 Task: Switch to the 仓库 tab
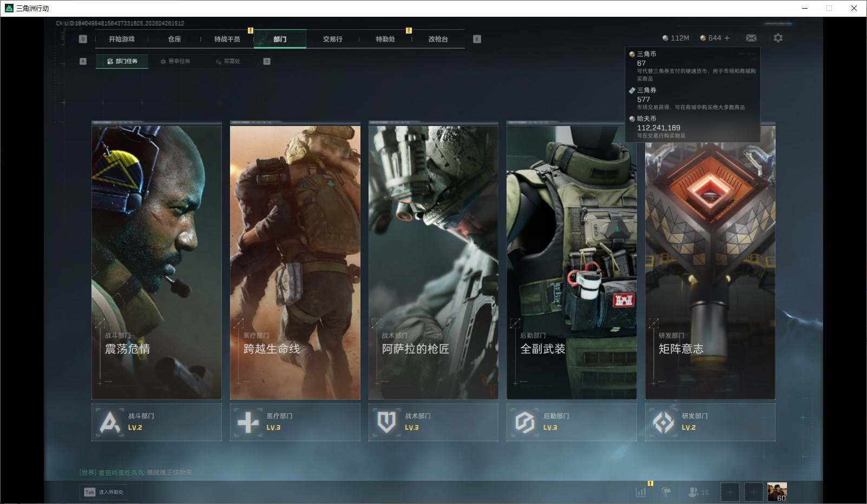pyautogui.click(x=174, y=39)
